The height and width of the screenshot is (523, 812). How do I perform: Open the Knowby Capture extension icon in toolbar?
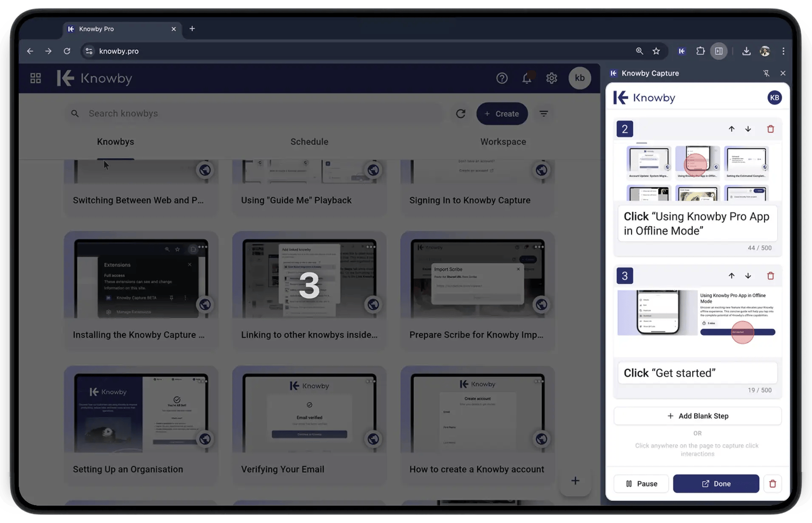point(682,51)
